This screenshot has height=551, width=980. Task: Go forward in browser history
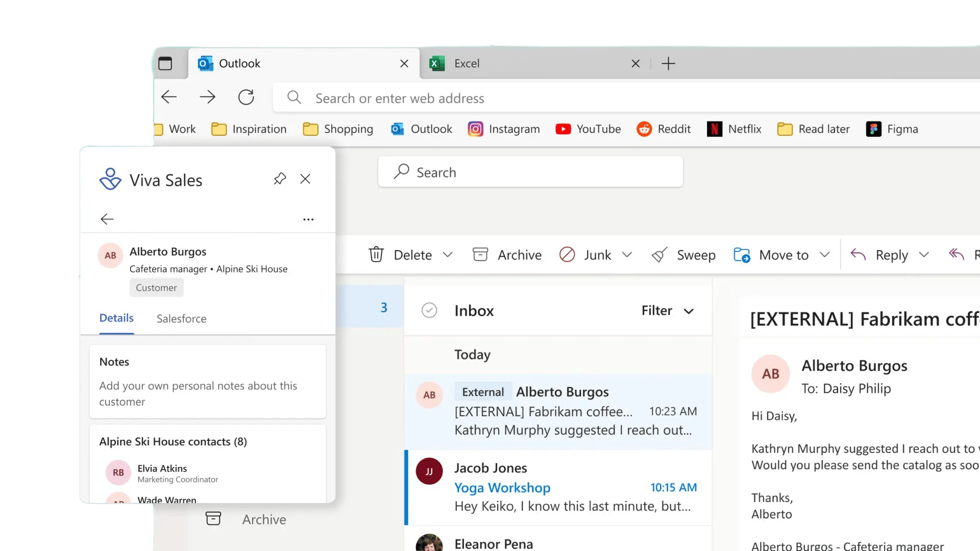[207, 97]
